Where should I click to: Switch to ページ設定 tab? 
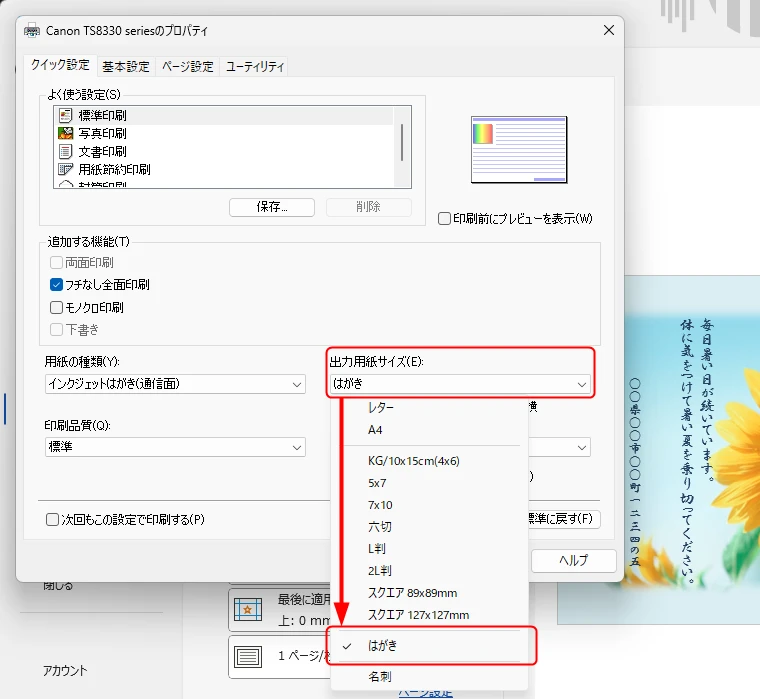point(188,66)
